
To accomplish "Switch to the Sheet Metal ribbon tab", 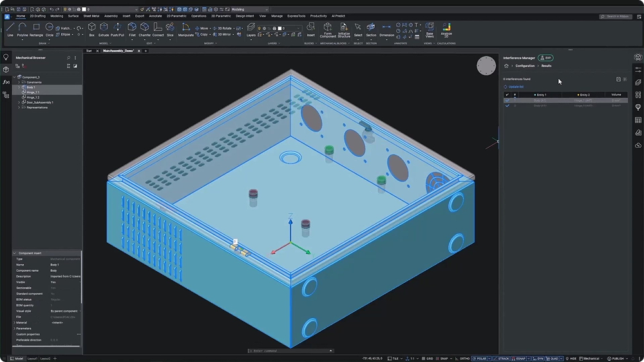I will pos(91,16).
